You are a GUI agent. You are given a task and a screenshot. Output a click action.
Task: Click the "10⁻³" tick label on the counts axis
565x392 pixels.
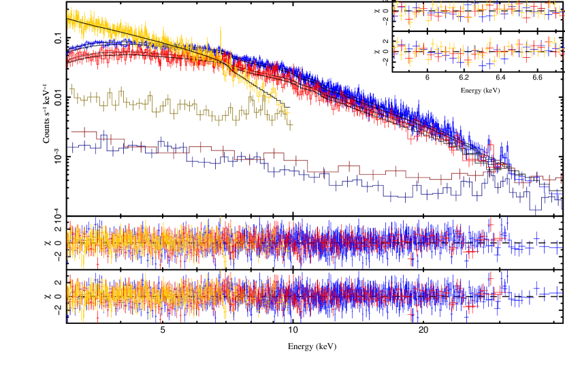pyautogui.click(x=58, y=156)
